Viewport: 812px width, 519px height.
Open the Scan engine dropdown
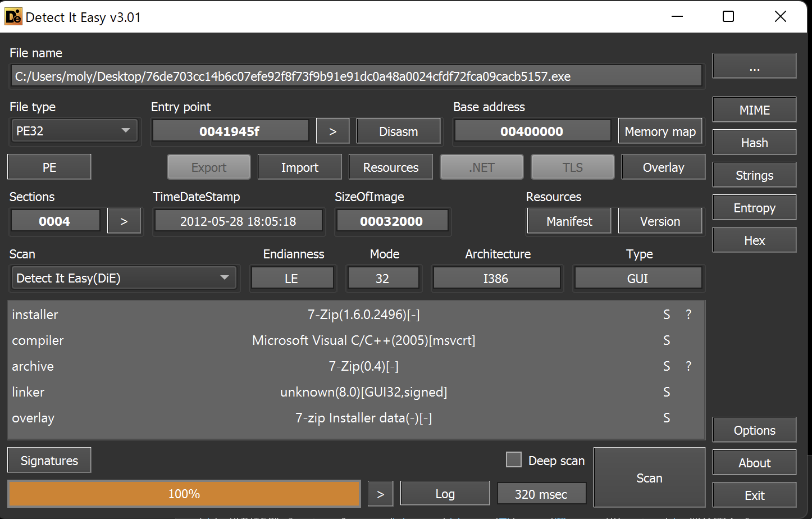[x=124, y=279]
